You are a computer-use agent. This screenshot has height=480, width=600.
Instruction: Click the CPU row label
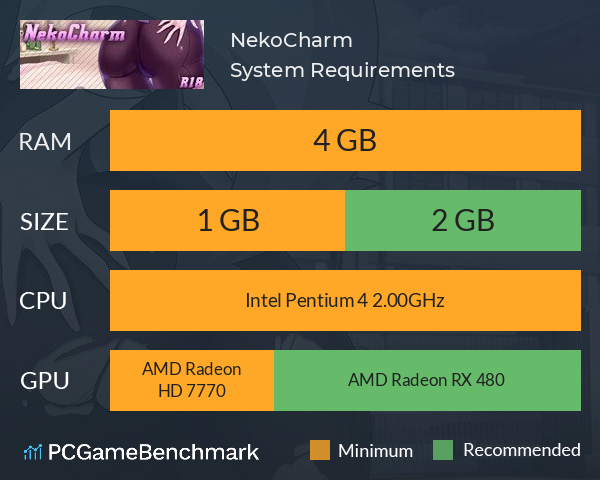pos(43,301)
